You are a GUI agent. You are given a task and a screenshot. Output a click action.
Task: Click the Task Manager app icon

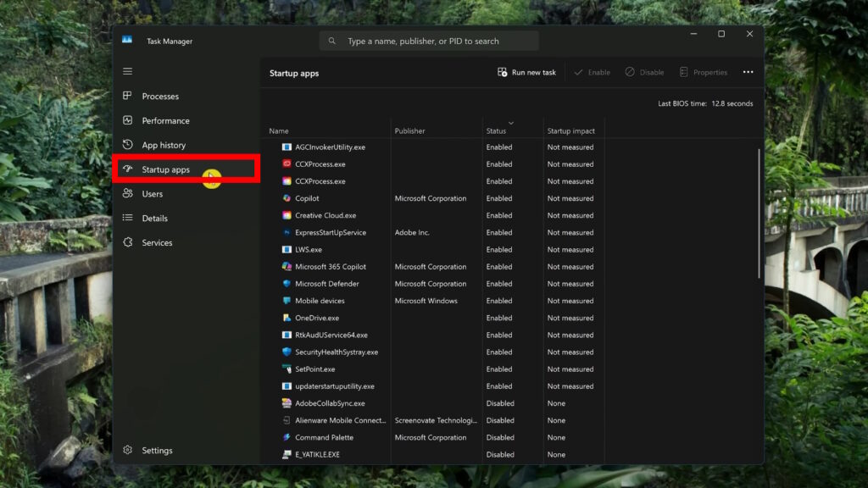(x=127, y=41)
